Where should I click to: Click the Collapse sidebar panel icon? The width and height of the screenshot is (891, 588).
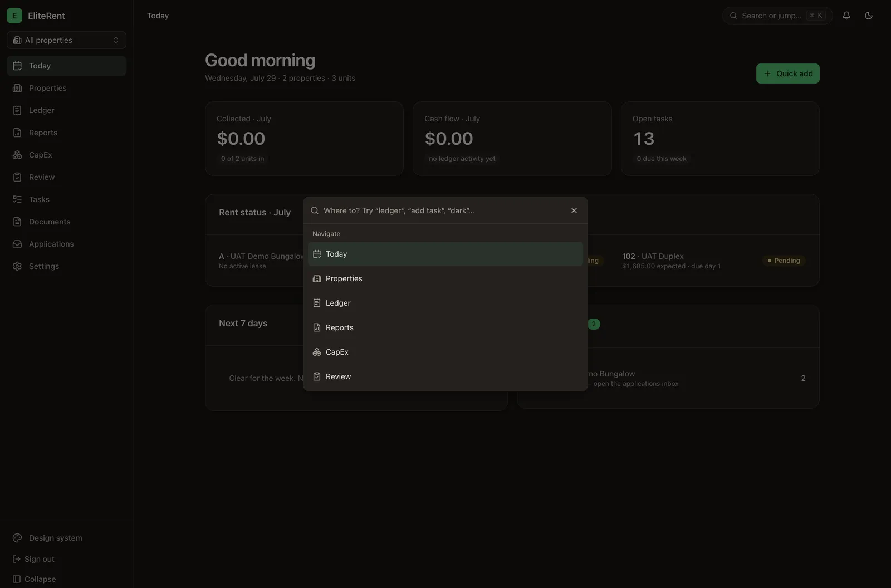(17, 579)
